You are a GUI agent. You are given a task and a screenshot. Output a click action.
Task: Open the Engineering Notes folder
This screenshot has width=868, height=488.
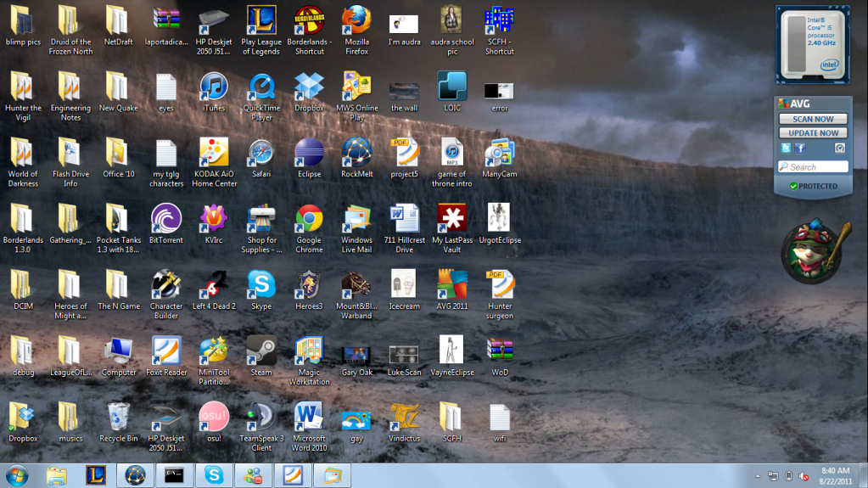click(70, 87)
